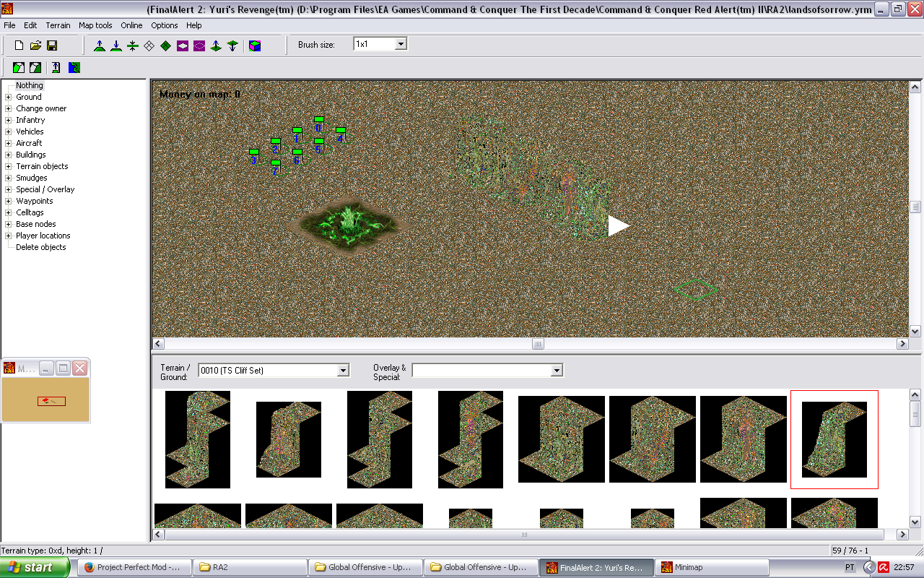
Task: Select Change owner in the tree
Action: click(41, 108)
